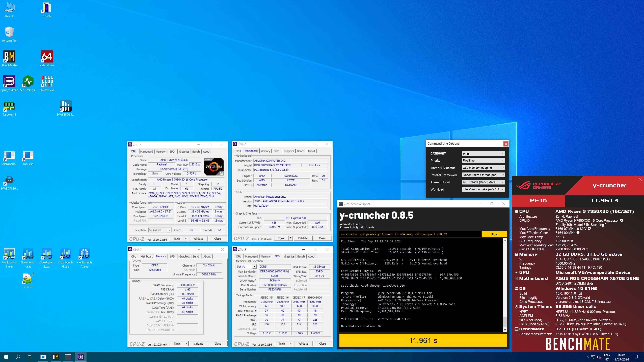Open the ramtest.exe desktop icon
Screen dimensions: 644x362
(47, 83)
